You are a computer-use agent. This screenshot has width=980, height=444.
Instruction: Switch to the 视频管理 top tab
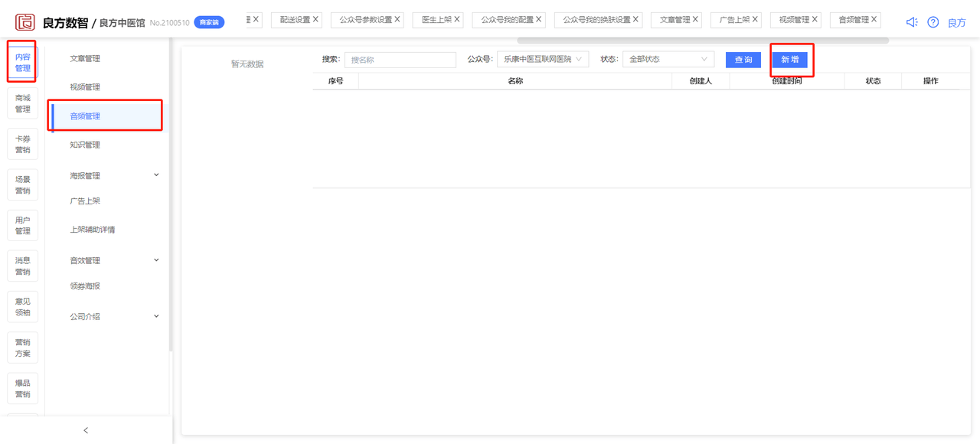pos(794,20)
